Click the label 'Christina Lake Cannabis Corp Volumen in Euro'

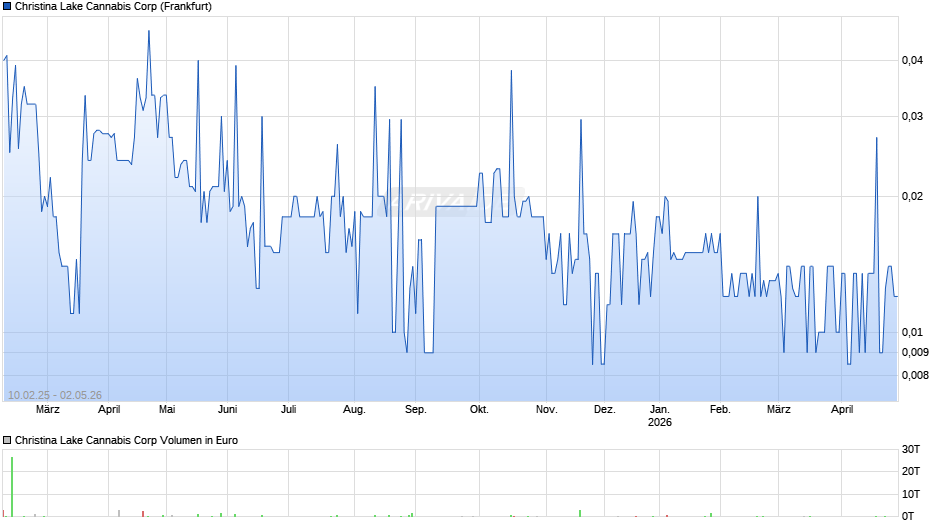126,440
